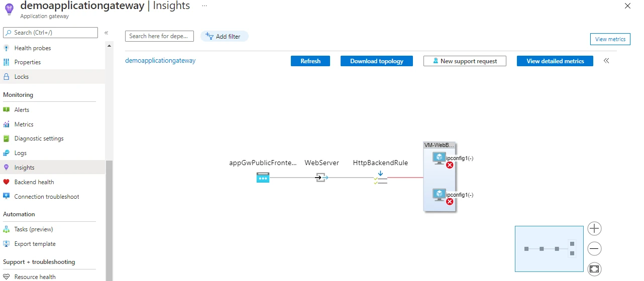The image size is (644, 281).
Task: Click the Download topology button
Action: (377, 61)
